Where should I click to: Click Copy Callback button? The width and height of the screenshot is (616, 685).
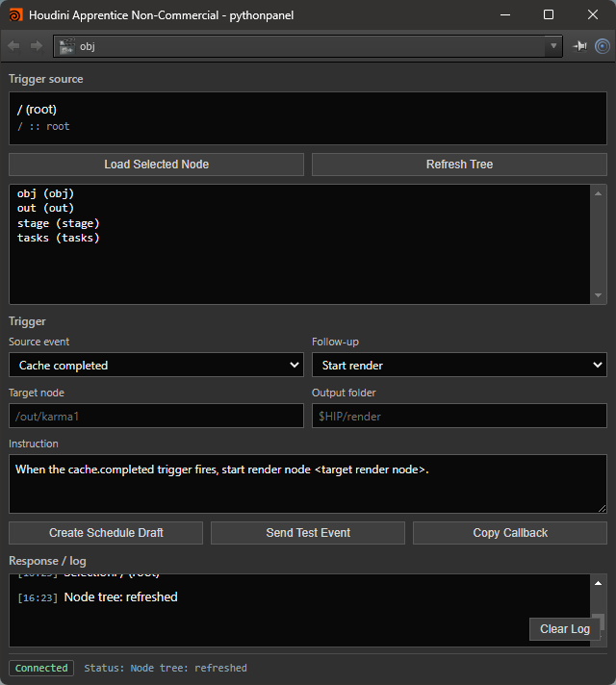pyautogui.click(x=510, y=533)
